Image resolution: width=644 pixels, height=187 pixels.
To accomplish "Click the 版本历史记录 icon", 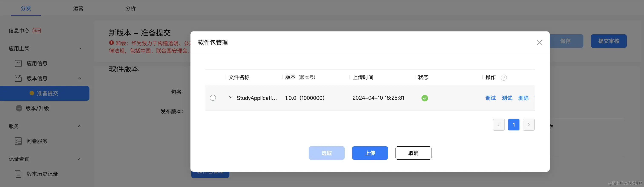I will (18, 174).
